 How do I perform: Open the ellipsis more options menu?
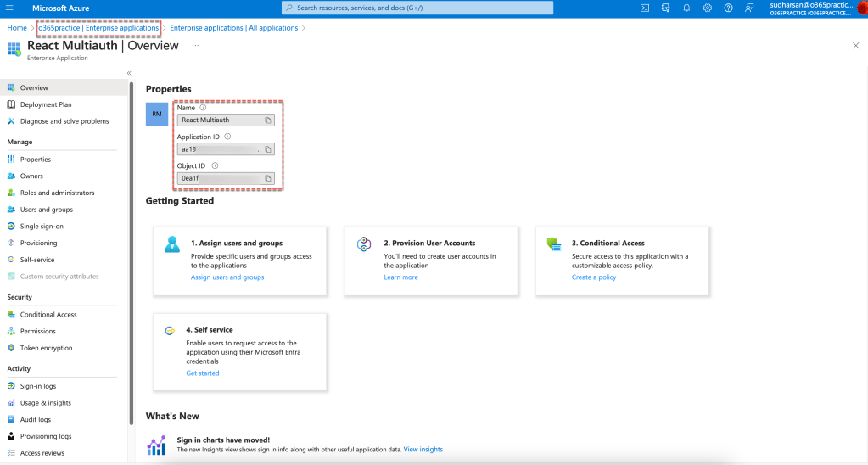pos(195,46)
